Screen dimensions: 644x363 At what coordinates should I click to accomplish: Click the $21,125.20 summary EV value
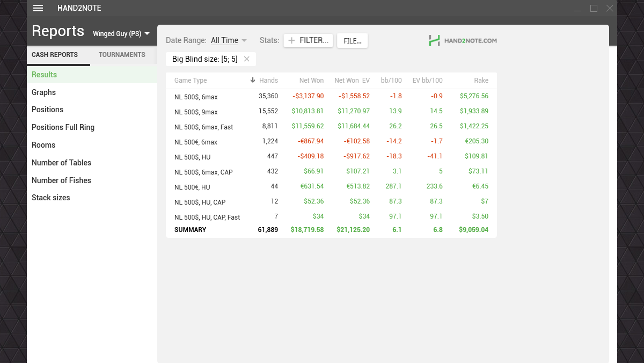[353, 230]
